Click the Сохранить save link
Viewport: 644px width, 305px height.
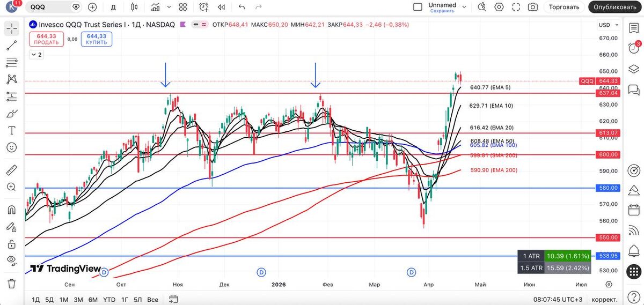click(442, 11)
